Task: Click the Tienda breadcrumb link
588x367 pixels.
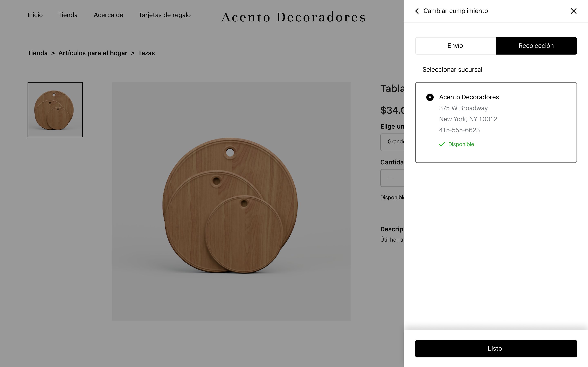Action: click(x=37, y=53)
